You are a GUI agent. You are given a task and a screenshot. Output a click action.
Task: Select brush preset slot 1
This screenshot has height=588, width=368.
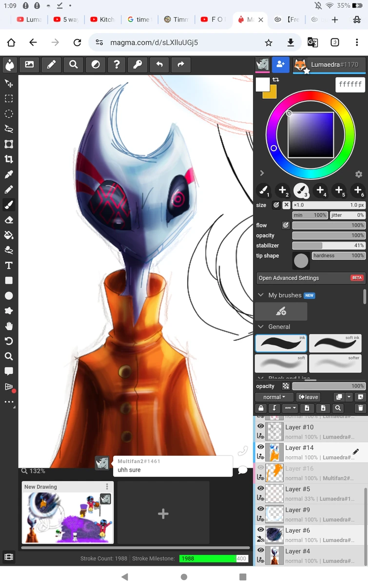264,190
